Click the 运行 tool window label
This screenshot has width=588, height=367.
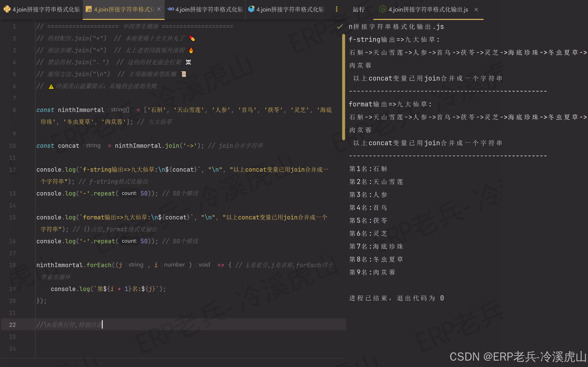pyautogui.click(x=358, y=10)
